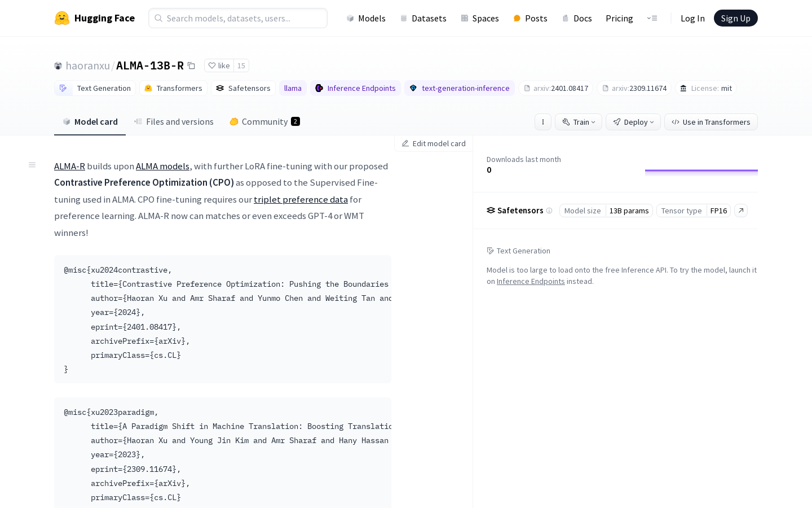Click the haoranxu author link
Viewport: 812px width, 508px height.
[x=88, y=65]
